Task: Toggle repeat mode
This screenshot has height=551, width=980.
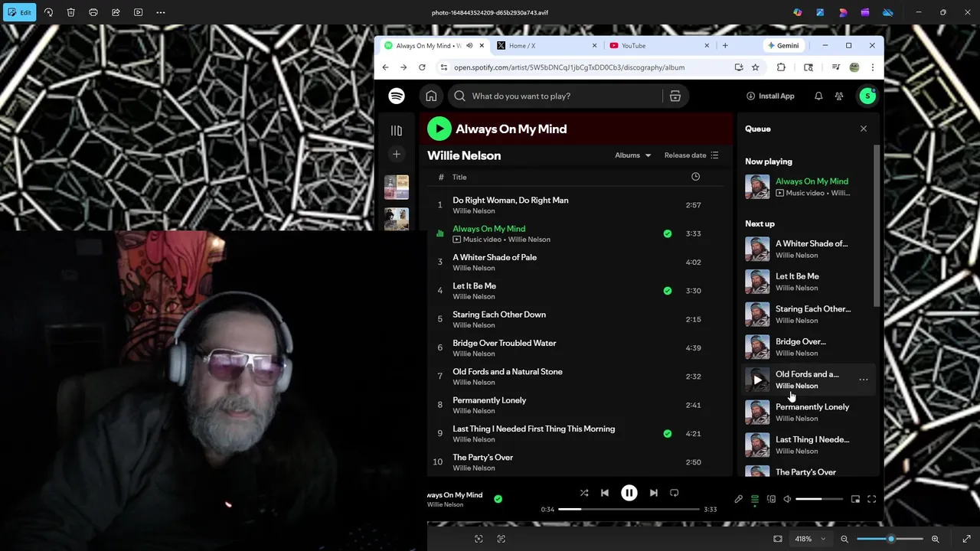Action: [675, 493]
